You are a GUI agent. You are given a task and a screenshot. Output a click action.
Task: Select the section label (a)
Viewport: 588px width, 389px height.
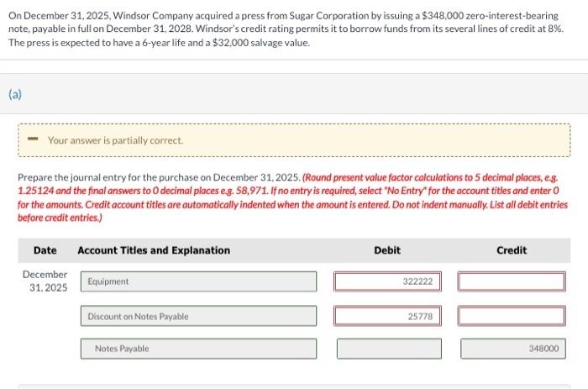[x=15, y=94]
